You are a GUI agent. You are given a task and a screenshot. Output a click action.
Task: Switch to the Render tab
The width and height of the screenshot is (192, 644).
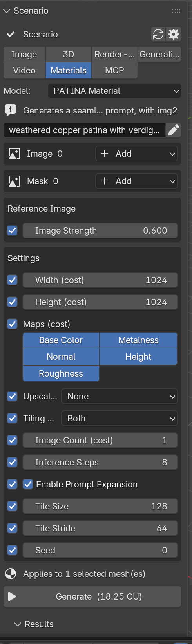point(115,54)
